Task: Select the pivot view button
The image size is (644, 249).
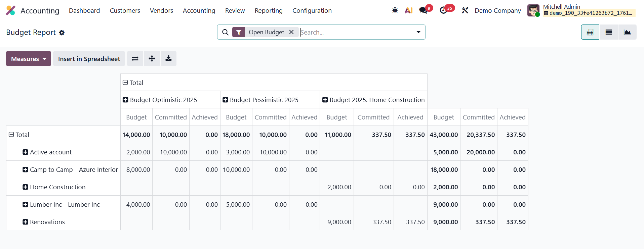Action: 590,32
